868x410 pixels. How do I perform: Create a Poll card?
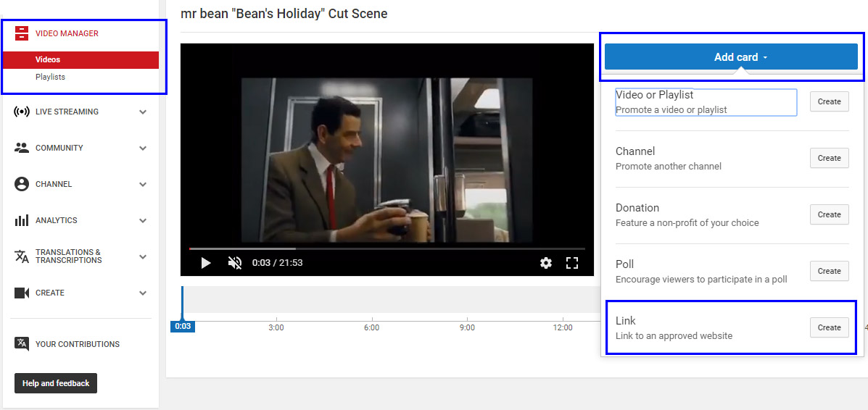(x=829, y=271)
